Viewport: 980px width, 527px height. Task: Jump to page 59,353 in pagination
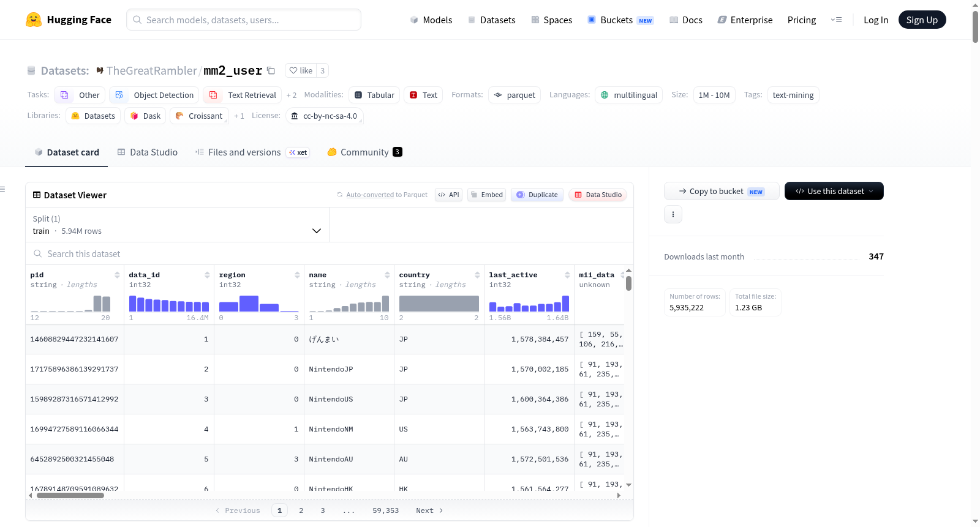(x=385, y=510)
